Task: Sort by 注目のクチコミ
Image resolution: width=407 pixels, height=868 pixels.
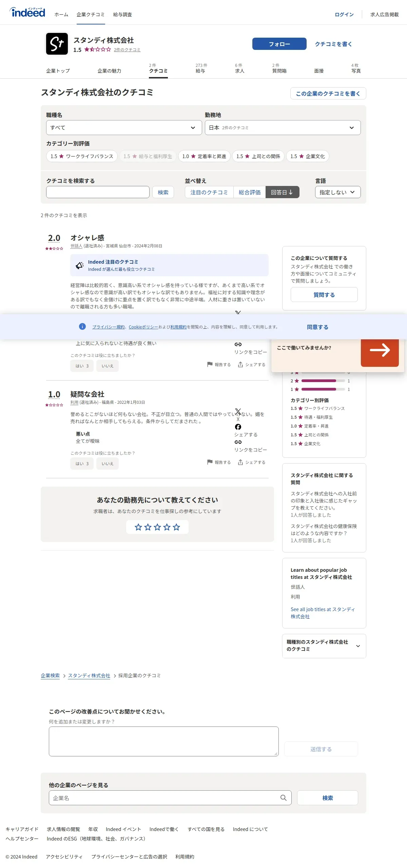Action: pyautogui.click(x=209, y=192)
